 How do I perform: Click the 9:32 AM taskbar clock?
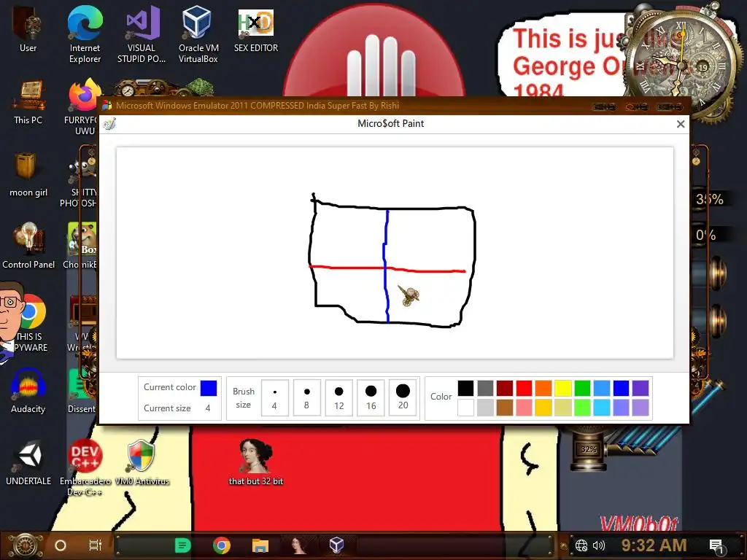[x=654, y=545]
